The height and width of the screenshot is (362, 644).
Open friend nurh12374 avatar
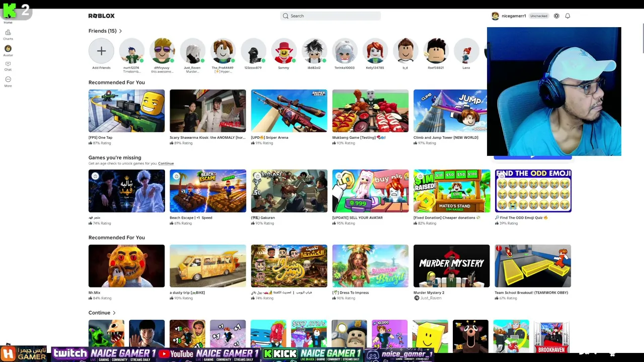pos(131,51)
